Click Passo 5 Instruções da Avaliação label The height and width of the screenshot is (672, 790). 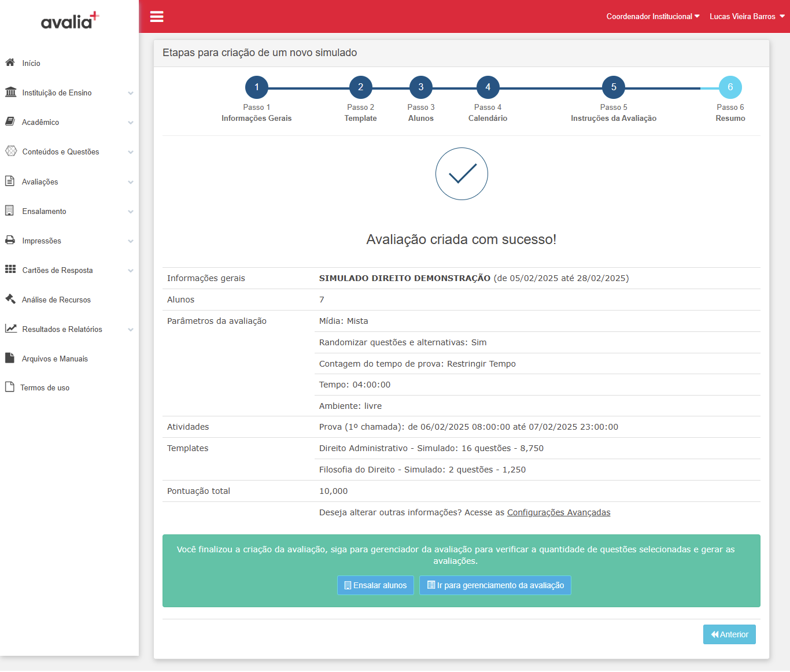tap(614, 113)
